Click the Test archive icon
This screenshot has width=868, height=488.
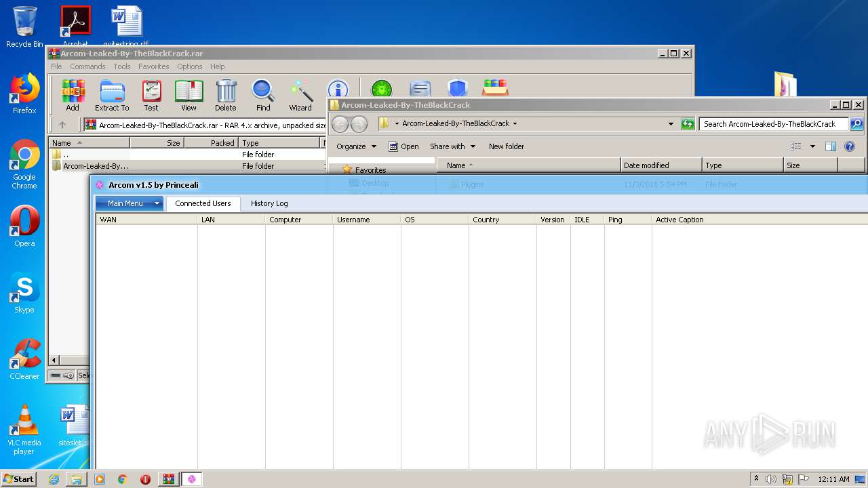(x=151, y=95)
